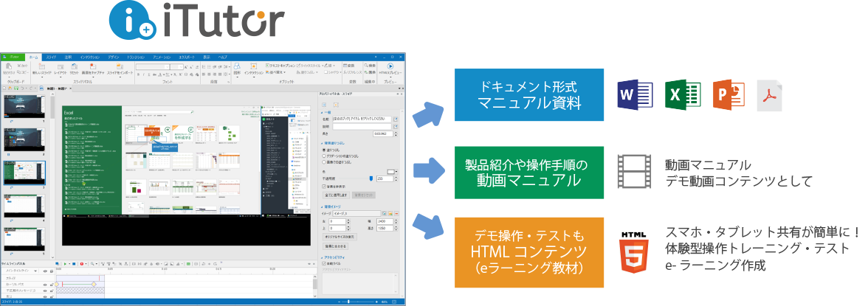This screenshot has width=868, height=306.
Task: Select the 画像での塗りつぶし radio button
Action: pyautogui.click(x=324, y=162)
